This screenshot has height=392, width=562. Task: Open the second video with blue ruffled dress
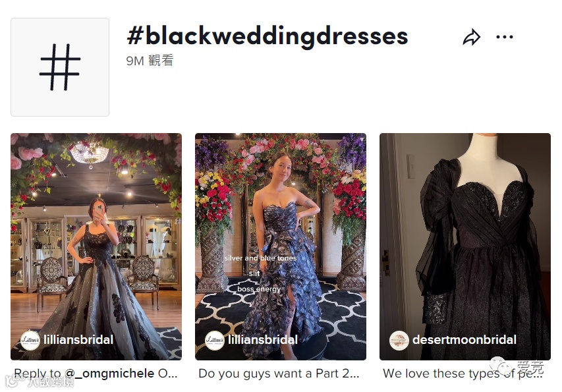tap(281, 246)
